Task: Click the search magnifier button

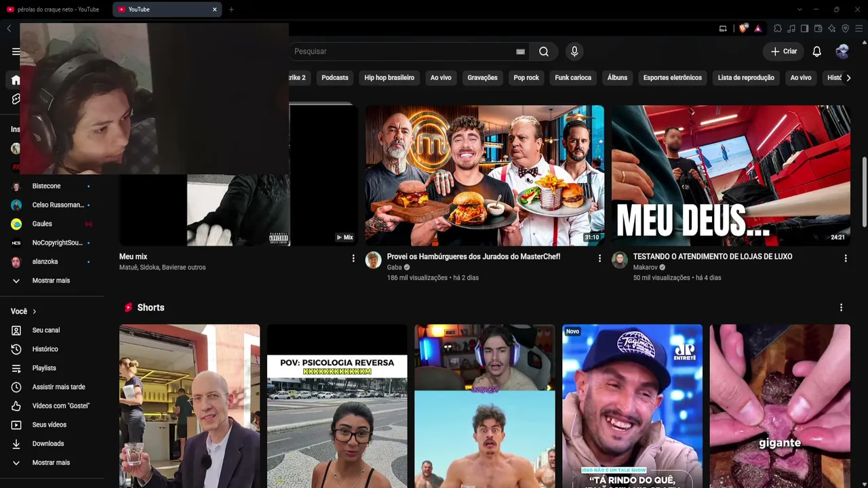Action: [544, 52]
